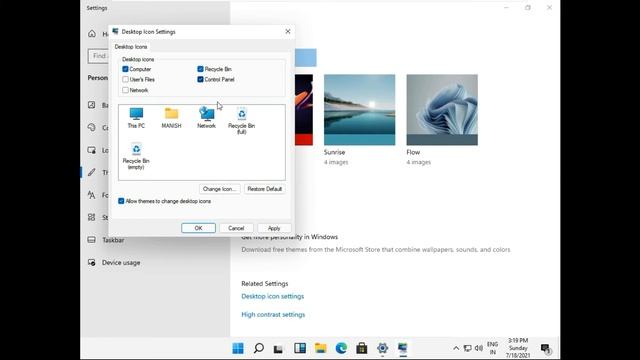Click the Fonts icon in Settings sidebar
Image resolution: width=640 pixels, height=360 pixels.
pos(92,195)
